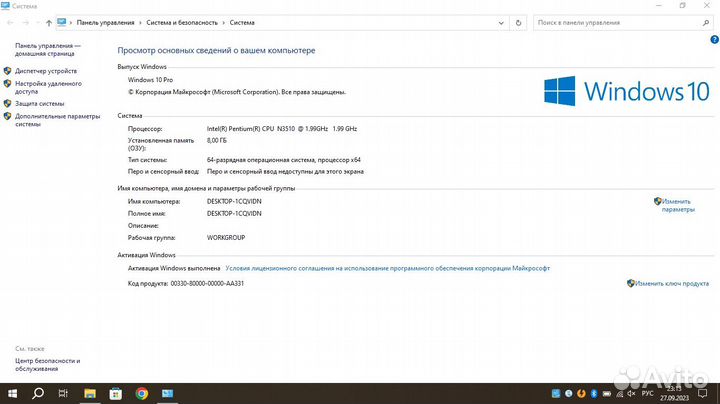Image resolution: width=720 pixels, height=404 pixels.
Task: Click page heading 'Просмотр основных сведений о вашем компьютере'
Action: tap(216, 50)
